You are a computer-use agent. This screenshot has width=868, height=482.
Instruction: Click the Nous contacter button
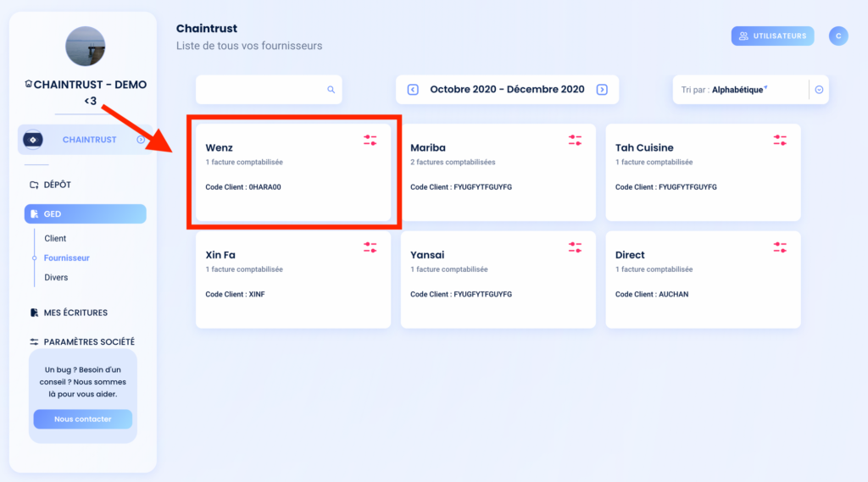82,419
